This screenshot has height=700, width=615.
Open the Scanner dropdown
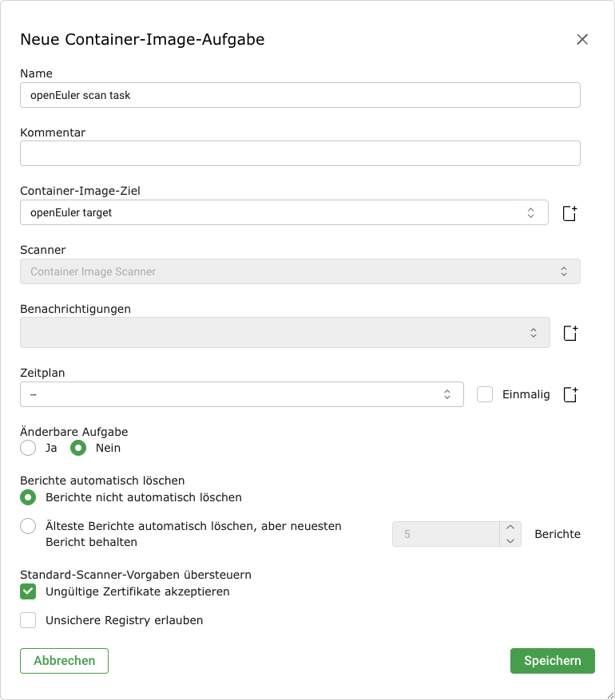[x=300, y=271]
